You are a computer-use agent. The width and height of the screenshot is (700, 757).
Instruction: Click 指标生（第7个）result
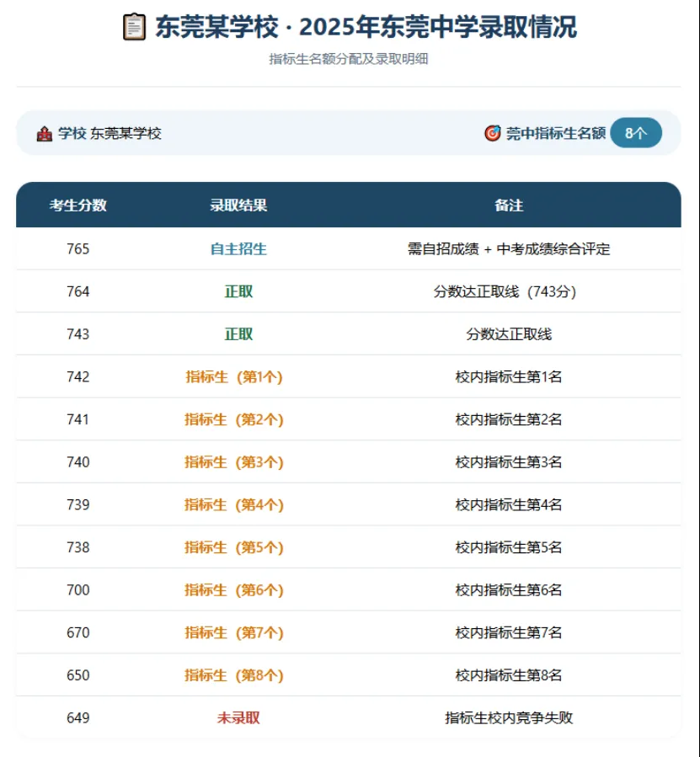tap(234, 632)
